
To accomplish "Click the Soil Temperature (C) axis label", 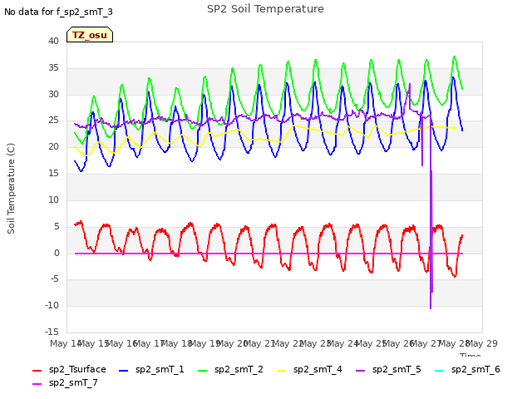I will point(11,189).
